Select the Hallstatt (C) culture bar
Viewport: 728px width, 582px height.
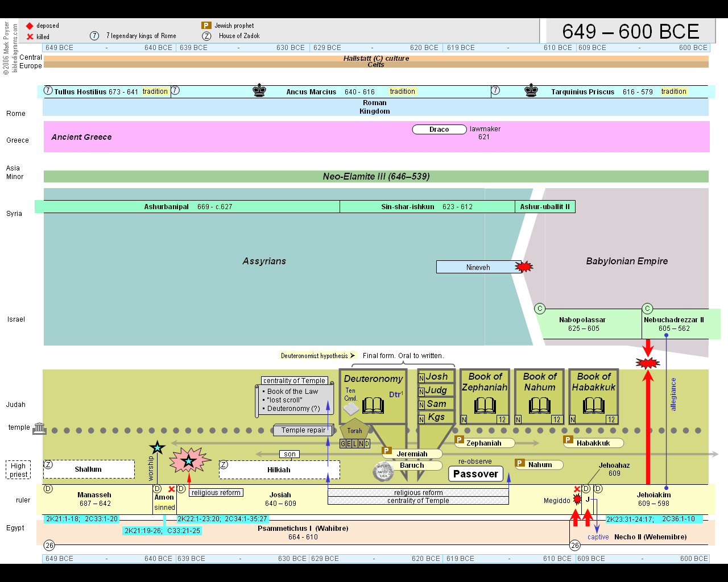(x=376, y=59)
